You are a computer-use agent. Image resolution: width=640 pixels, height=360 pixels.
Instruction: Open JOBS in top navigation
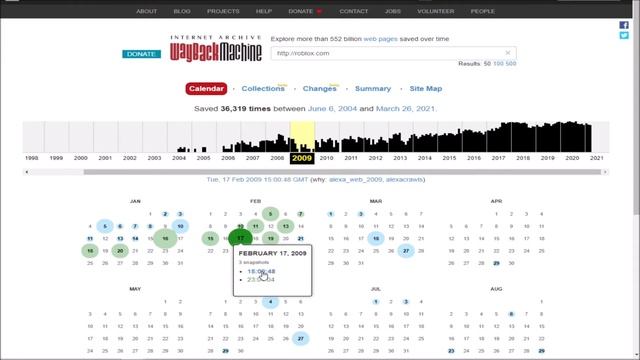[x=393, y=11]
